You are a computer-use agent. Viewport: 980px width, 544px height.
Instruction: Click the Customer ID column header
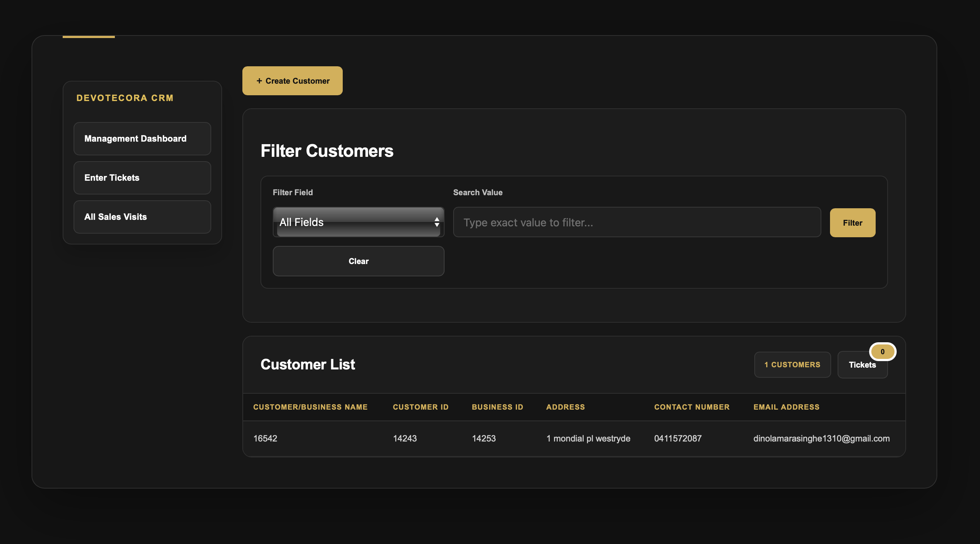pyautogui.click(x=420, y=407)
